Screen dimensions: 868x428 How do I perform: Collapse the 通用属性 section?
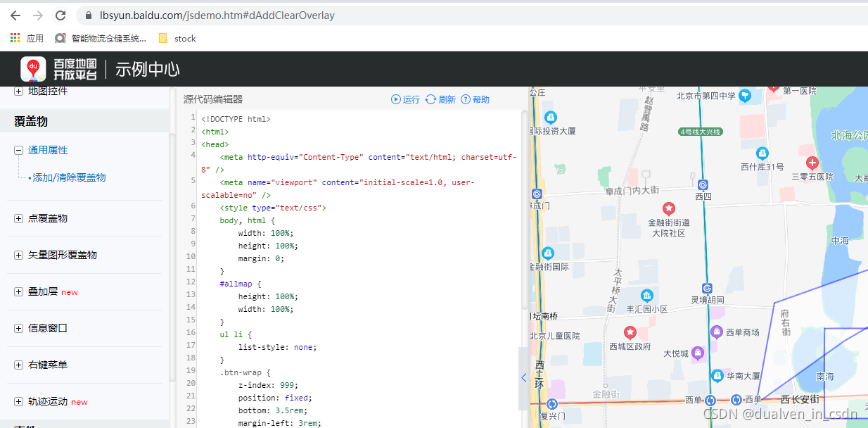pyautogui.click(x=18, y=150)
